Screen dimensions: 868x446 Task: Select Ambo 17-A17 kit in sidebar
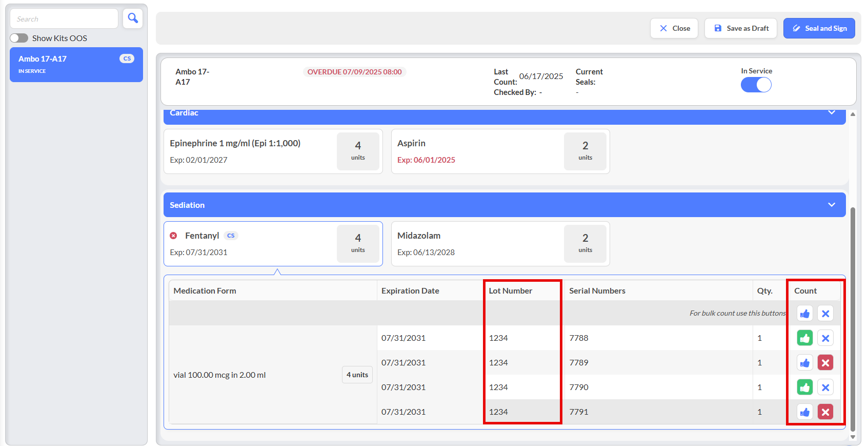[76, 65]
